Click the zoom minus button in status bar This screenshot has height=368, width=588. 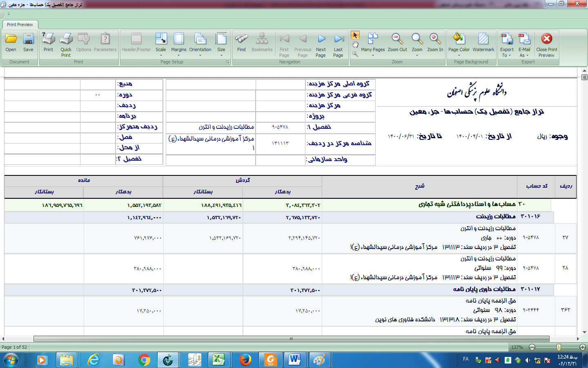point(532,347)
